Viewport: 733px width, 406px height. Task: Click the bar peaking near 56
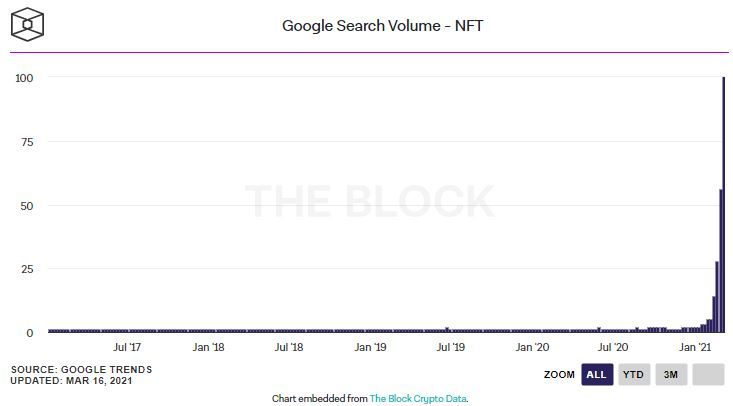click(x=720, y=262)
